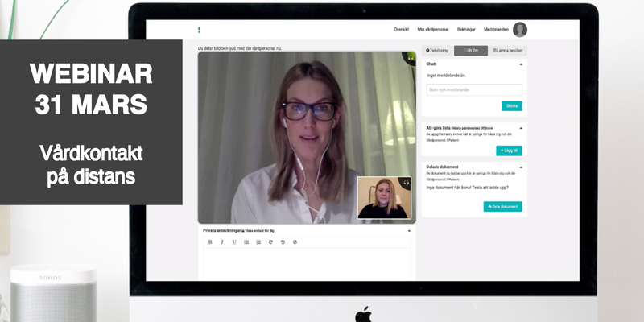Add a to-do item with Lägg till
Viewport: 644px width, 322px height.
[x=509, y=151]
